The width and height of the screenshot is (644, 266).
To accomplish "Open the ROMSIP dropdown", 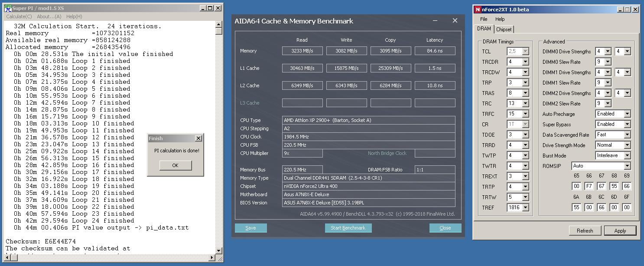I will point(627,166).
